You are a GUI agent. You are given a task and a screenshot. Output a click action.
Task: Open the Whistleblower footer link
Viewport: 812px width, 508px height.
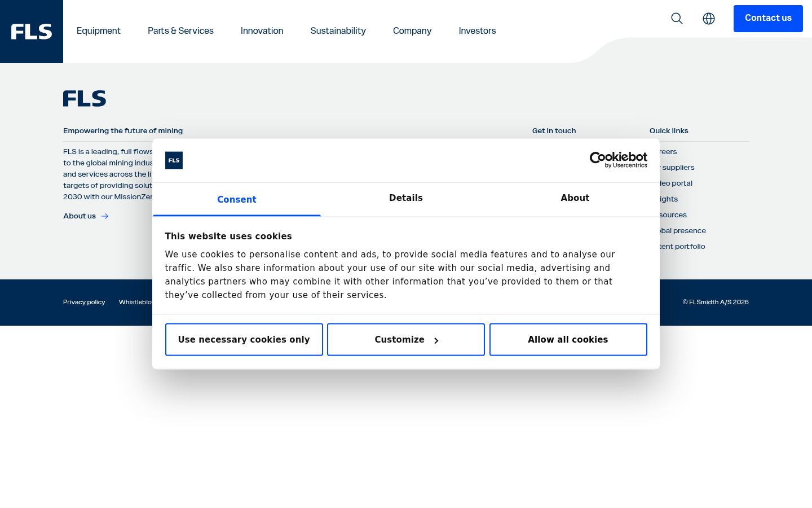pyautogui.click(x=136, y=302)
